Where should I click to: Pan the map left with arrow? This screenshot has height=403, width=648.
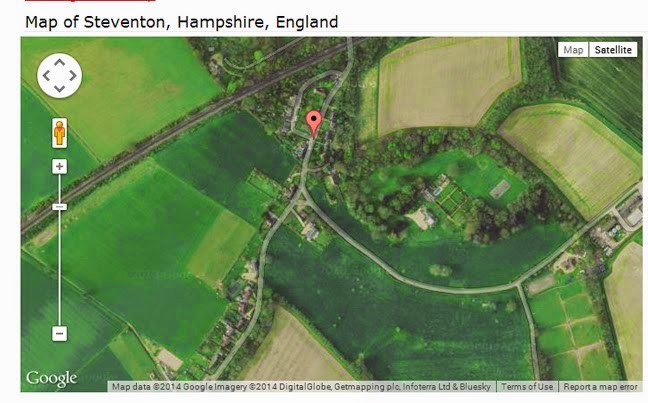(46, 76)
